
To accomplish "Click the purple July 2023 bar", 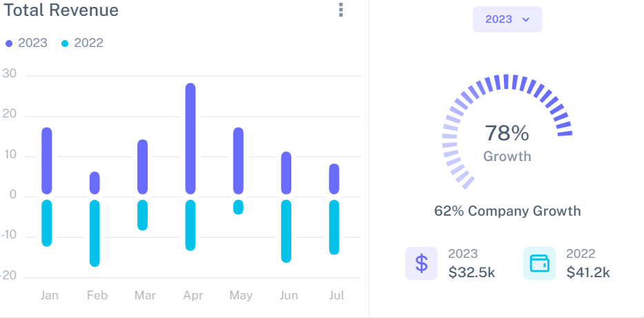I will click(x=334, y=178).
